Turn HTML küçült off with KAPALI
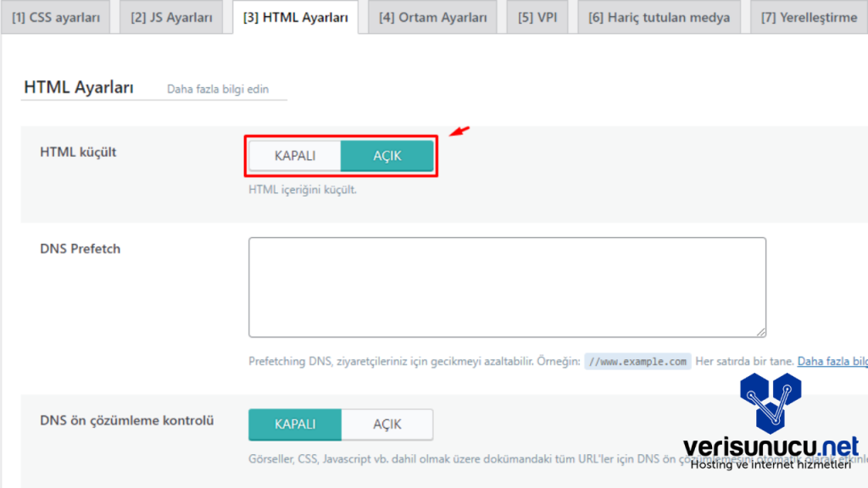868x488 pixels. pos(295,156)
